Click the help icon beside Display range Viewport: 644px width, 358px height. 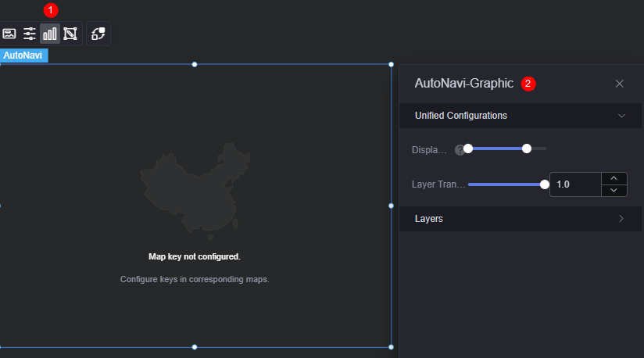pyautogui.click(x=459, y=150)
